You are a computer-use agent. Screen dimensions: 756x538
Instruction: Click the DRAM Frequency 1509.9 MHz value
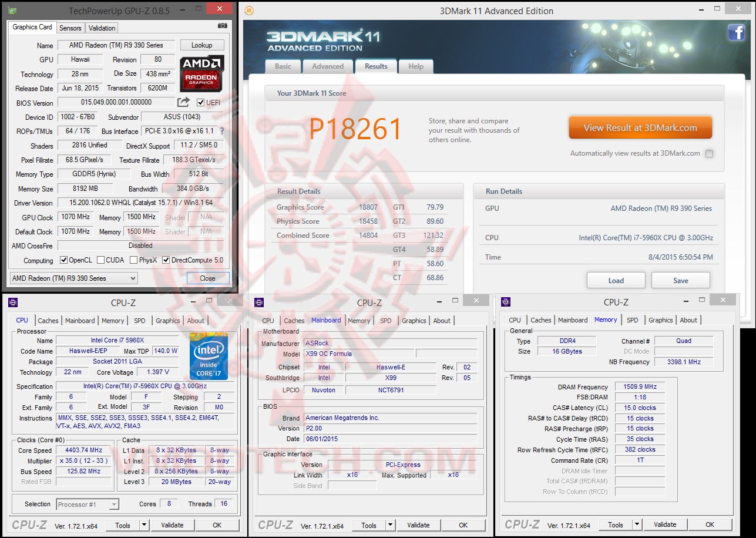click(x=640, y=387)
